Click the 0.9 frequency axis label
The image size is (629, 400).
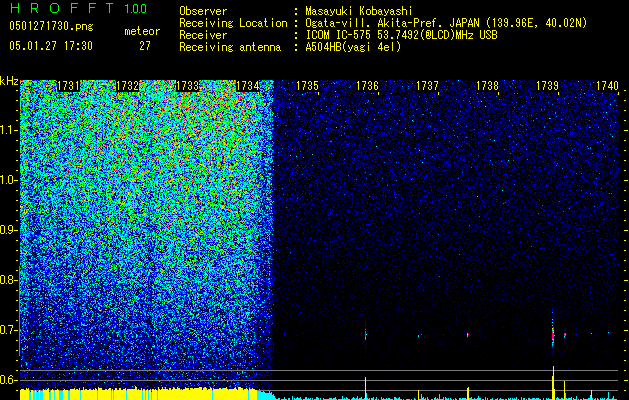pos(8,230)
